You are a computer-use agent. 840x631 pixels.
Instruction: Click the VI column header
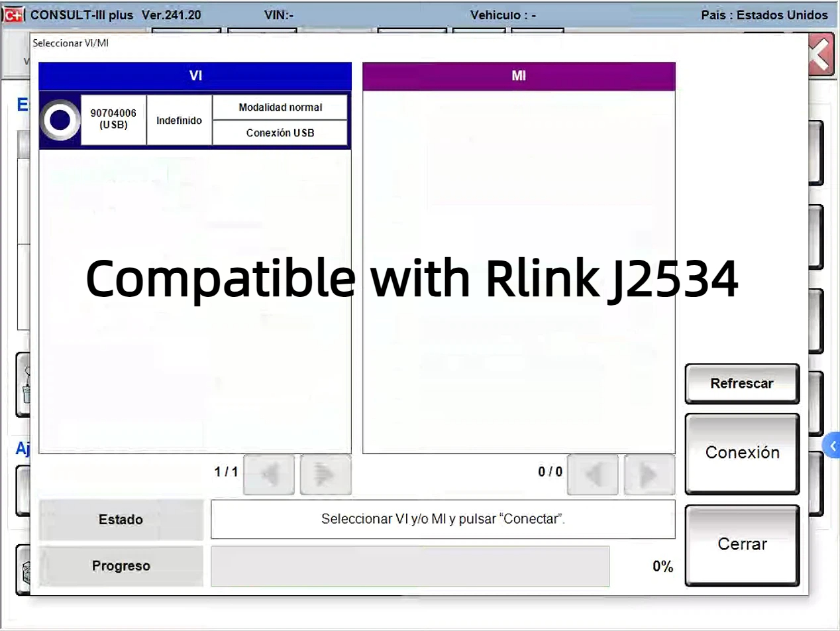click(x=195, y=76)
